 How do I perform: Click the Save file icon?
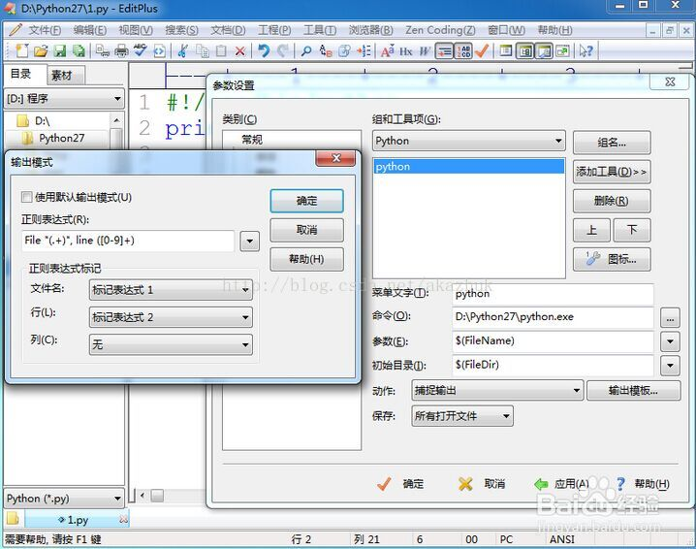[x=59, y=51]
